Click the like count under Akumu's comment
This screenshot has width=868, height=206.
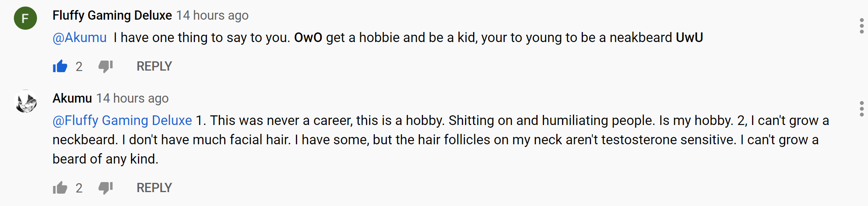coord(79,188)
